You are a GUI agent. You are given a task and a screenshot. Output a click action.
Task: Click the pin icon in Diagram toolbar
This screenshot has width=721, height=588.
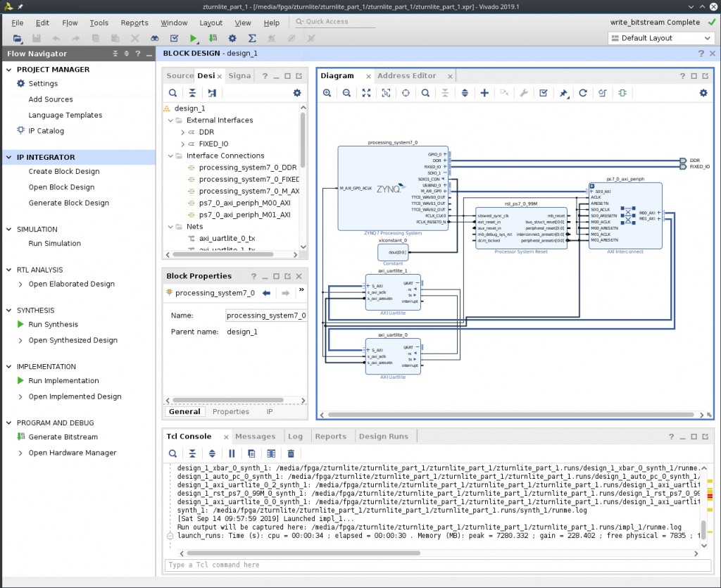click(x=563, y=93)
